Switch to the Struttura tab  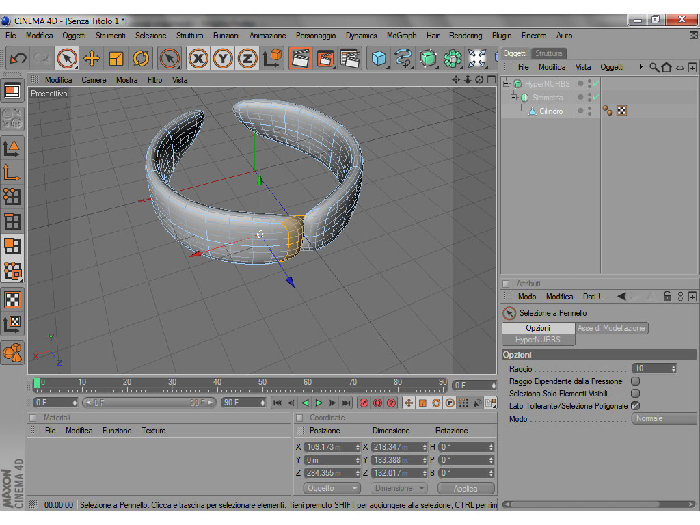(x=549, y=53)
